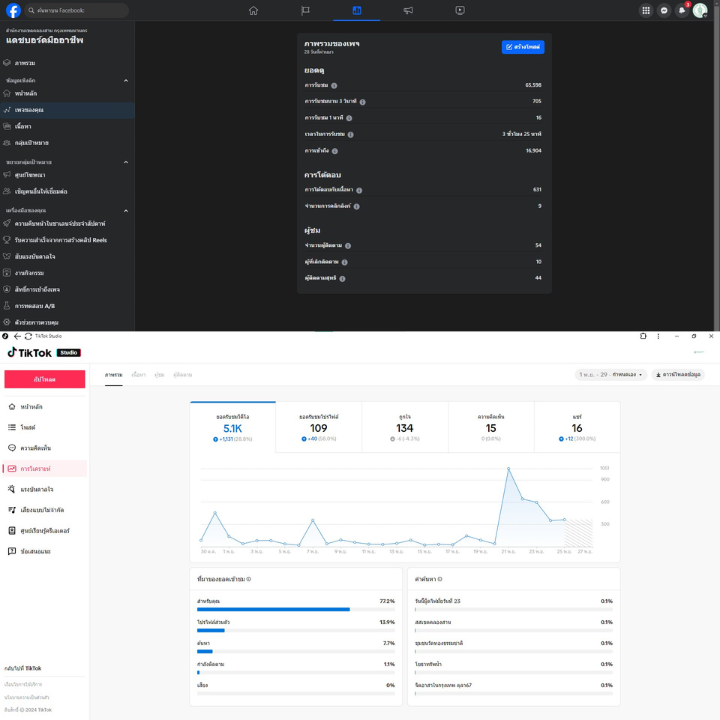The image size is (720, 720).
Task: Open the audience group item in Facebook sidebar
Action: coord(68,143)
